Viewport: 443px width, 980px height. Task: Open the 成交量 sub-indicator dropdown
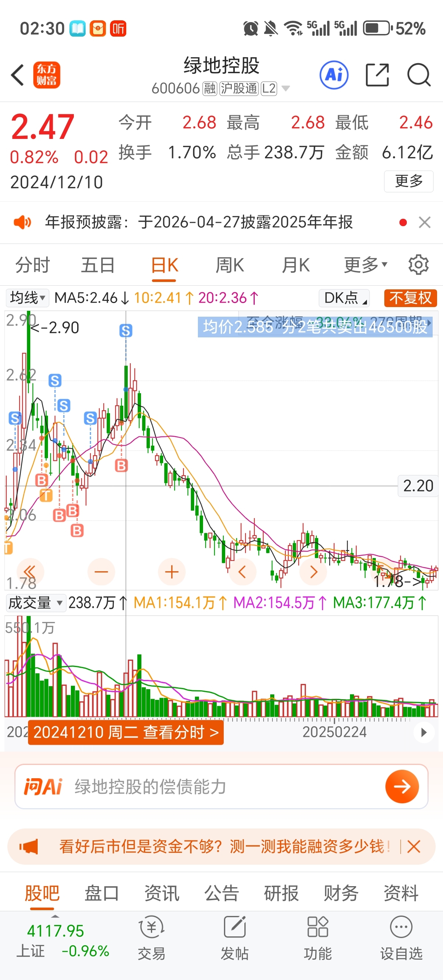[36, 603]
